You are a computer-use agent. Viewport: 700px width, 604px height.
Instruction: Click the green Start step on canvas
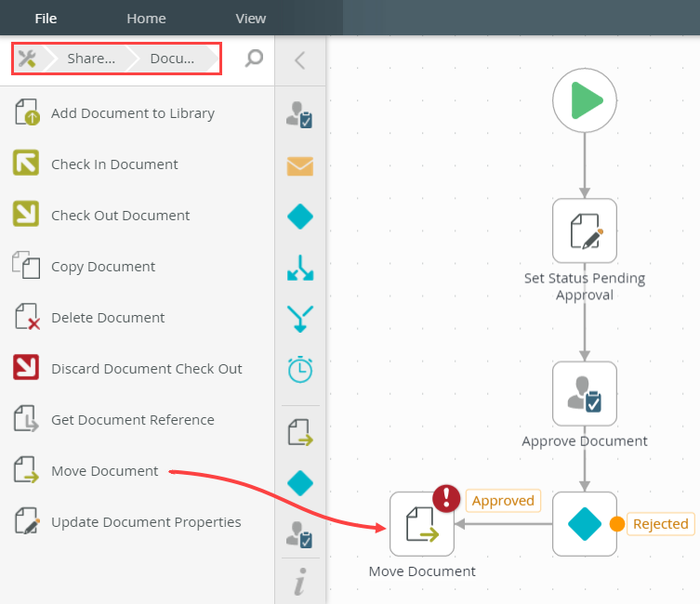click(x=585, y=100)
